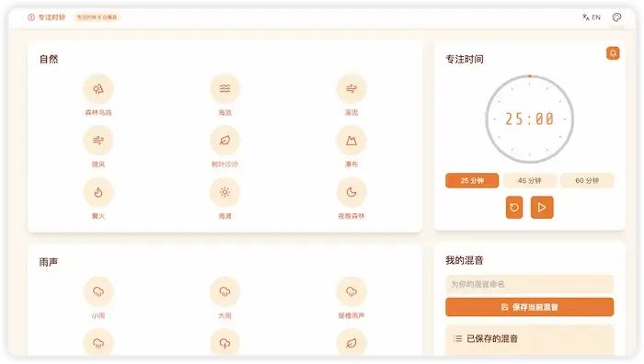This screenshot has height=364, width=644.
Task: Toggle the 森林鸟鸣 forest birds sound
Action: [x=98, y=88]
